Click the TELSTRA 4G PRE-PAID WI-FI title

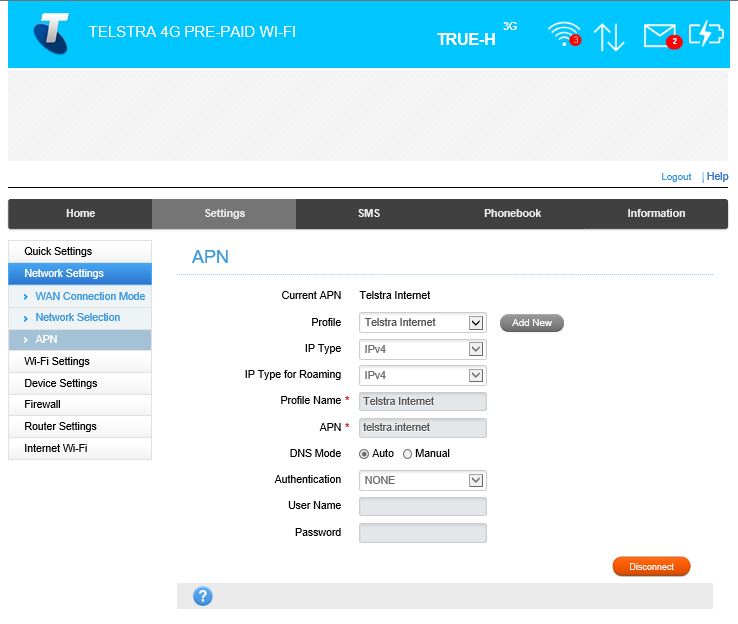pos(192,32)
